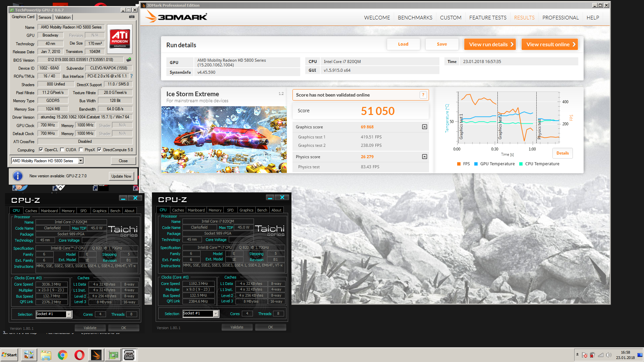Click the Action Center flag tray icon
The height and width of the screenshot is (362, 644).
pyautogui.click(x=585, y=355)
